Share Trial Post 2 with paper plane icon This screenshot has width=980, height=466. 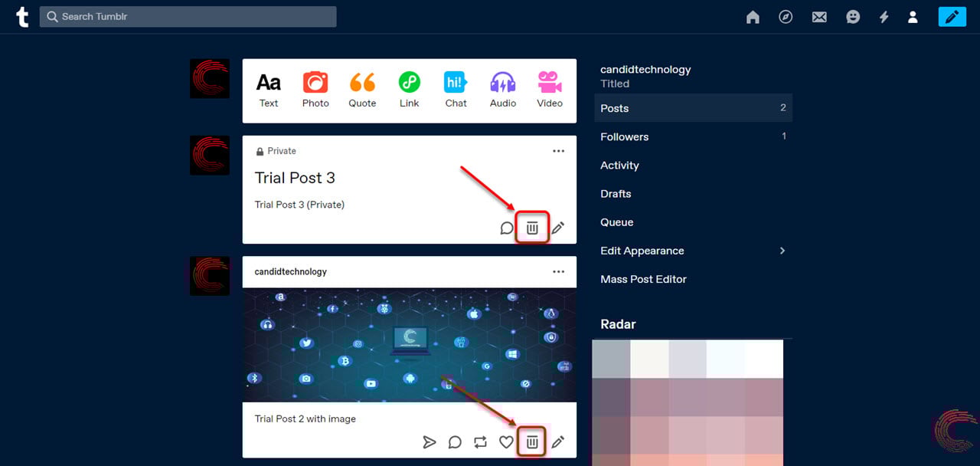(430, 441)
